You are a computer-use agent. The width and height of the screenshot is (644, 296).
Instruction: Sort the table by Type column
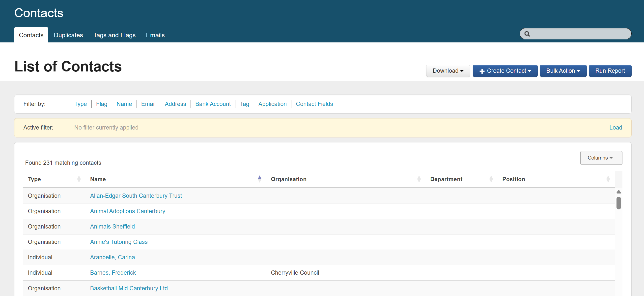(79, 179)
